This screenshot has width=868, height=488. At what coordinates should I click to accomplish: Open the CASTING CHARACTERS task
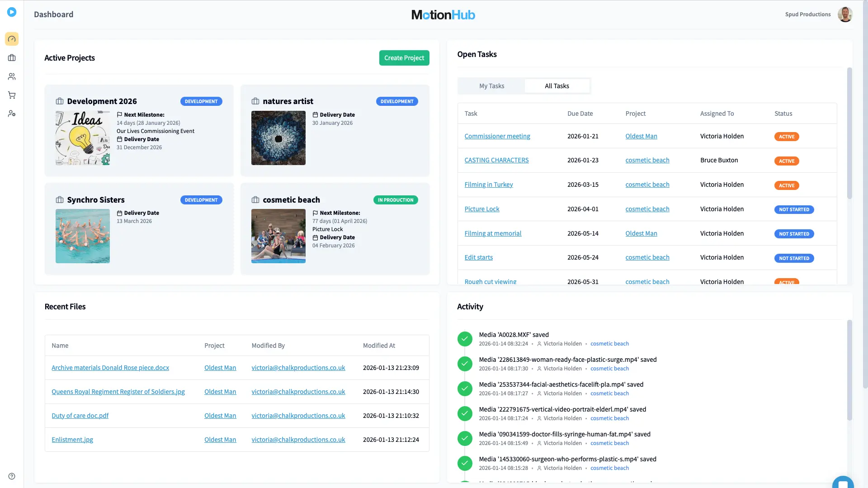click(496, 160)
